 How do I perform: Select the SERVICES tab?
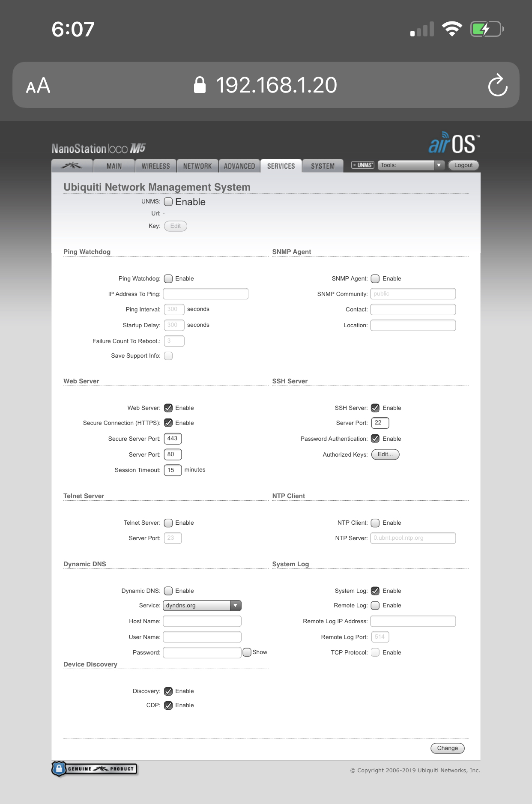click(281, 166)
